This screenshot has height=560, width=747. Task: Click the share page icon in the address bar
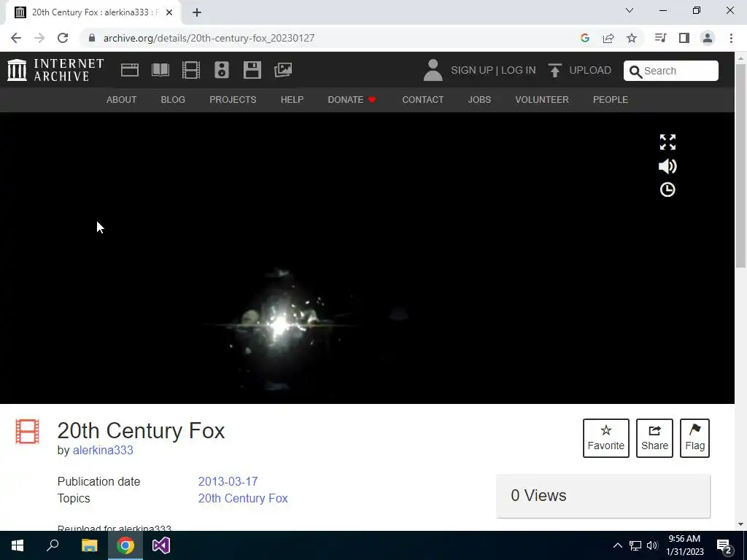tap(608, 38)
